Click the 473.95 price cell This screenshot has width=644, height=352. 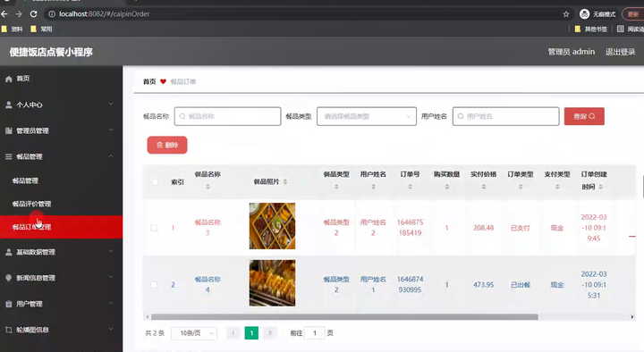click(x=483, y=285)
